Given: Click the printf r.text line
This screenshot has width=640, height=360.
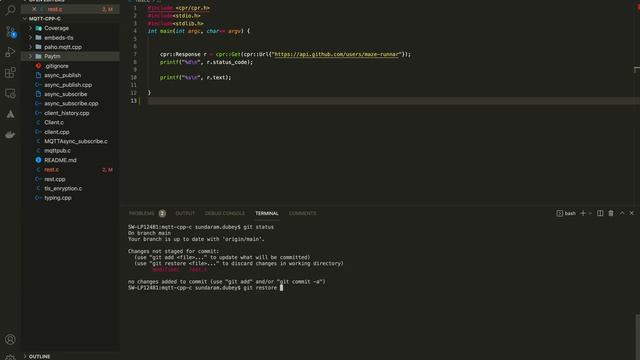Looking at the screenshot, I should [x=195, y=78].
